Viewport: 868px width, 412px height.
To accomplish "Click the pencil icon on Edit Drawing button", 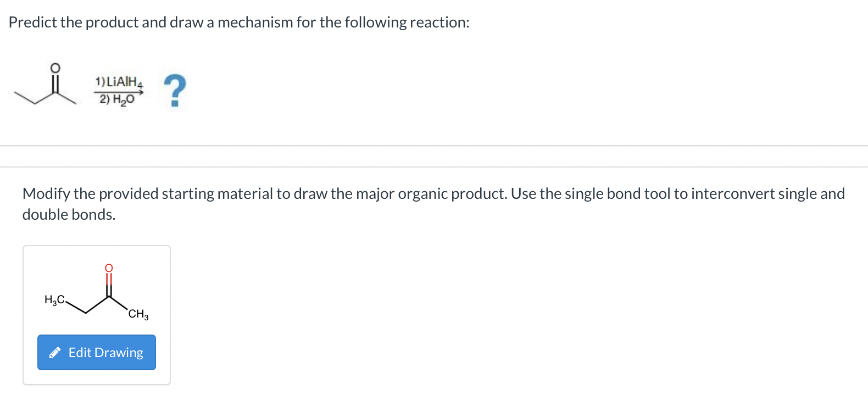I will pos(55,352).
